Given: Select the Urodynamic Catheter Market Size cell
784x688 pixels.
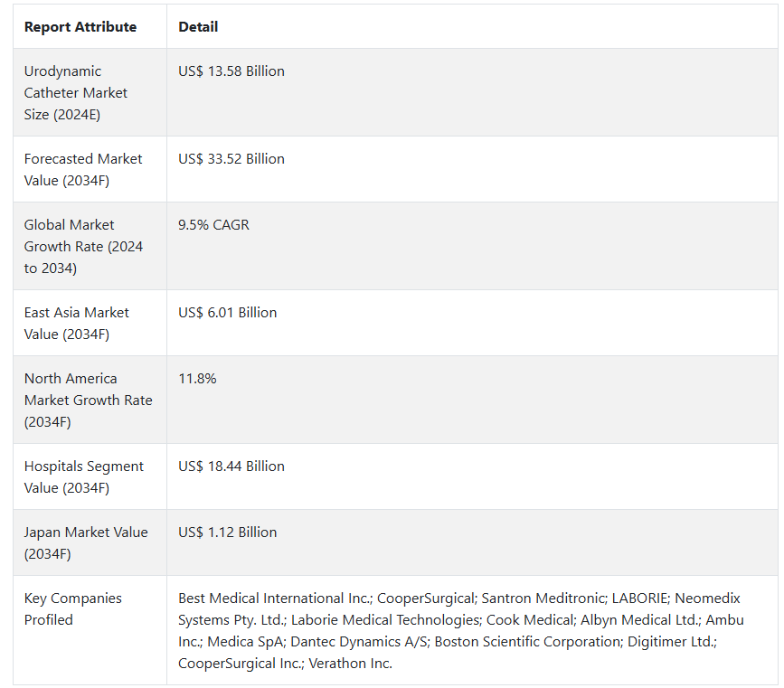Looking at the screenshot, I should click(76, 93).
